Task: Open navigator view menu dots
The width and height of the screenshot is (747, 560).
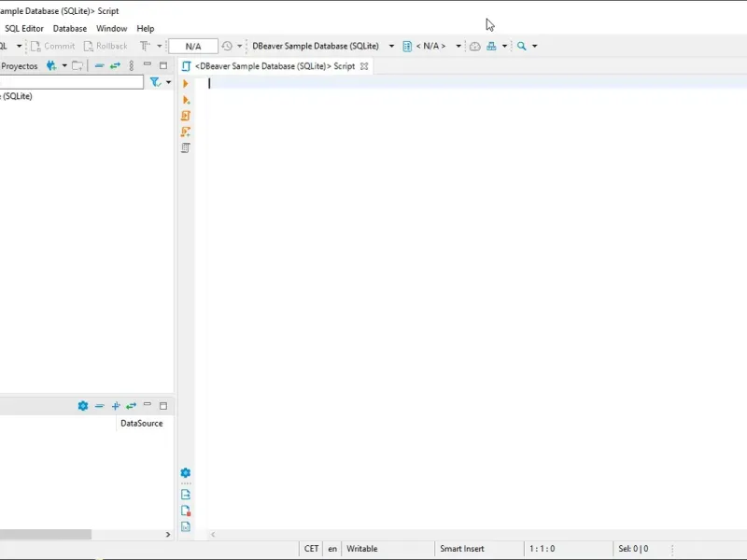Action: [132, 65]
